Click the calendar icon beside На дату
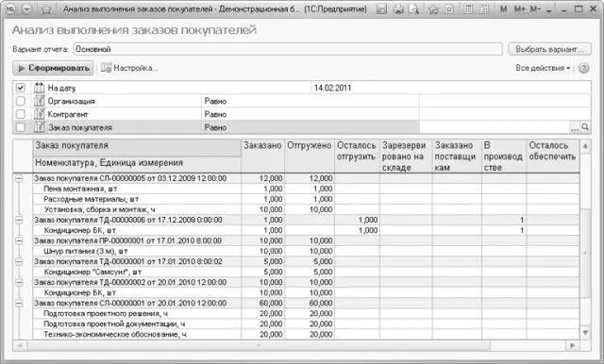Screen dimensions: 604x364 (39, 88)
